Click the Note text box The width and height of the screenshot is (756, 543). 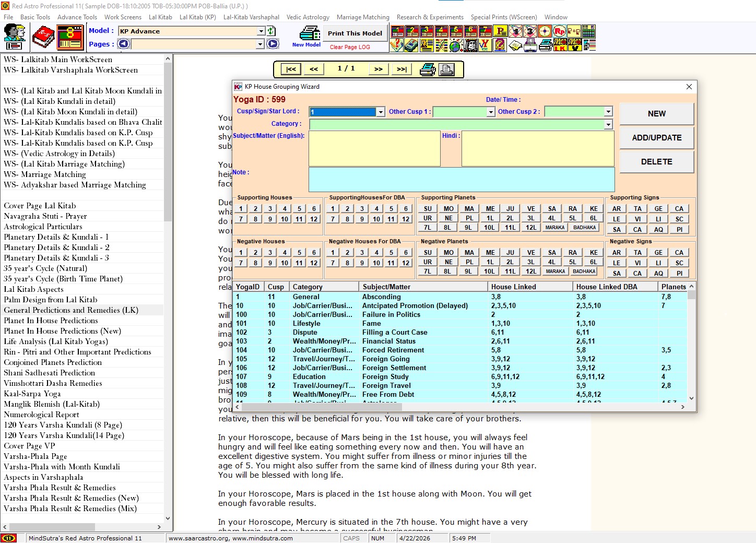coord(462,179)
